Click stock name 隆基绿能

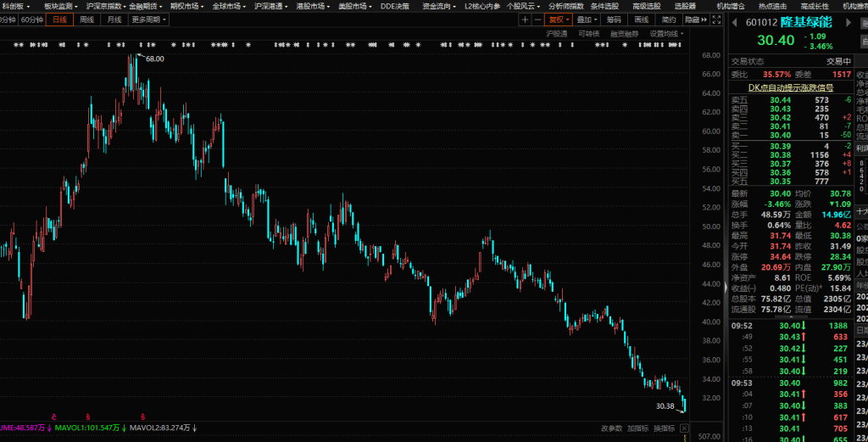[806, 23]
